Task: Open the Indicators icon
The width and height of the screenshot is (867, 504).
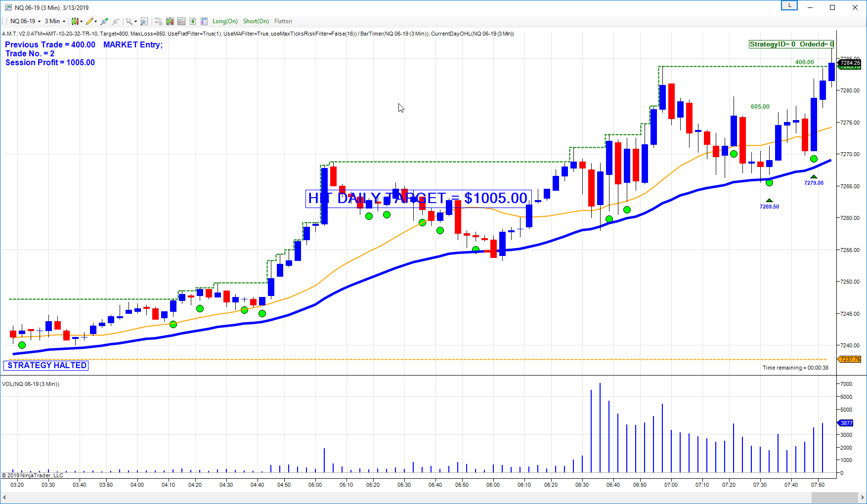Action: 181,21
